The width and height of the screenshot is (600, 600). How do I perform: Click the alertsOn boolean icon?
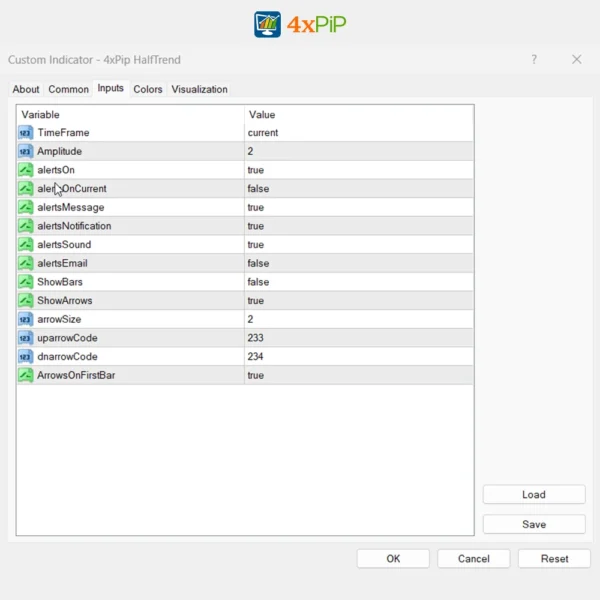click(x=26, y=170)
